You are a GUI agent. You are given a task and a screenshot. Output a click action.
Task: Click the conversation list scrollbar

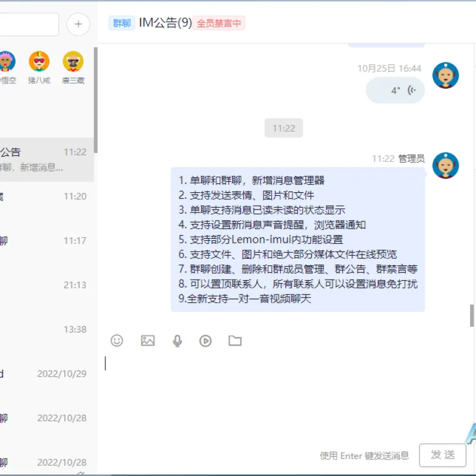(x=96, y=100)
